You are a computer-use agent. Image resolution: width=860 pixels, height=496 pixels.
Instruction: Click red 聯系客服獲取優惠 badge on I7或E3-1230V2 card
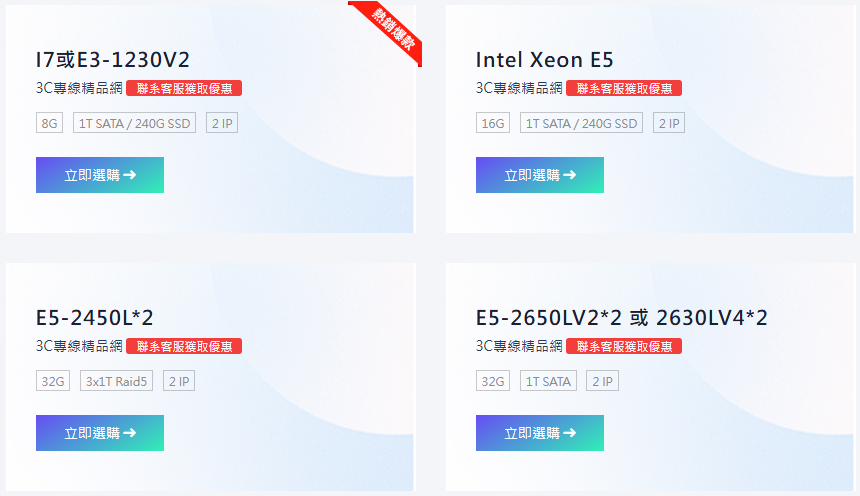(x=184, y=88)
